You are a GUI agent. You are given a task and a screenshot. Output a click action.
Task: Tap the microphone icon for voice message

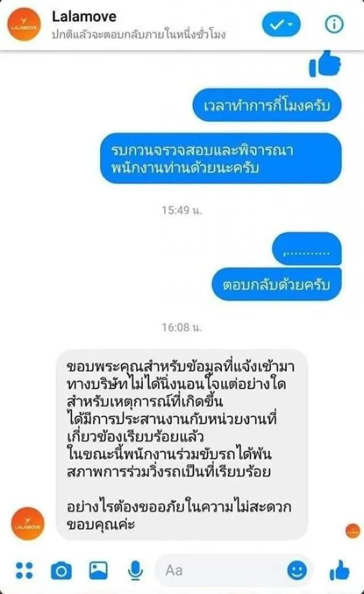click(135, 571)
